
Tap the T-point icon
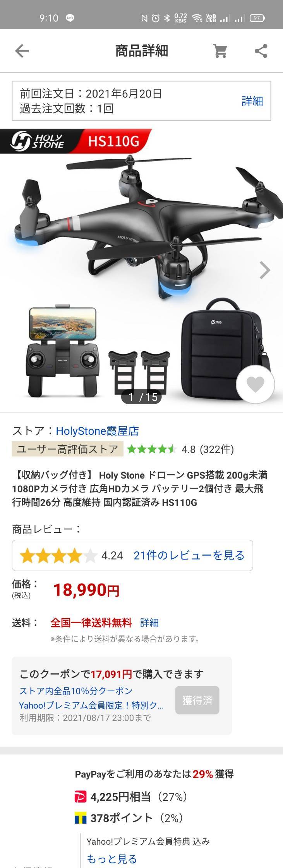[x=81, y=818]
